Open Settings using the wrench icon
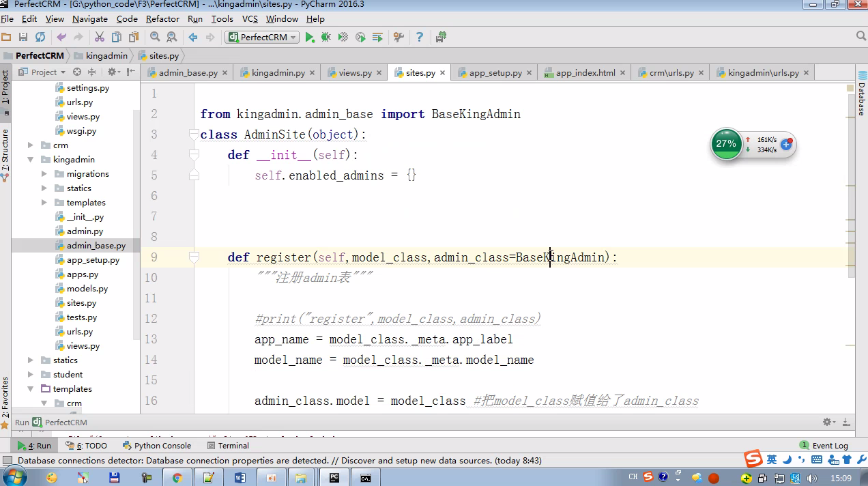 (399, 37)
